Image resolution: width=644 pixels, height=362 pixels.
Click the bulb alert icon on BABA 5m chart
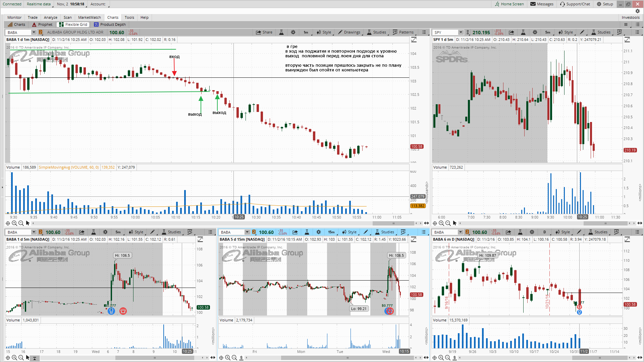[x=111, y=311]
